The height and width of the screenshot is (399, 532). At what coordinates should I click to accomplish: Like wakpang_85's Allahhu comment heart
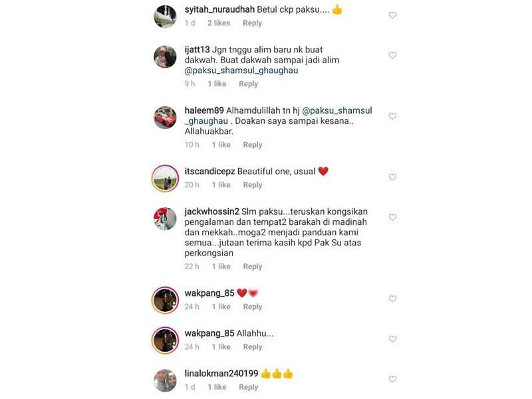coord(392,339)
